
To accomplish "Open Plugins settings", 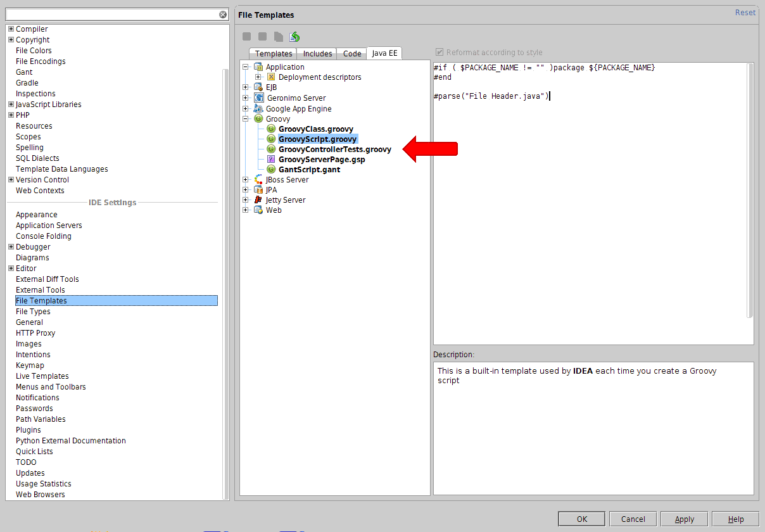I will click(28, 430).
